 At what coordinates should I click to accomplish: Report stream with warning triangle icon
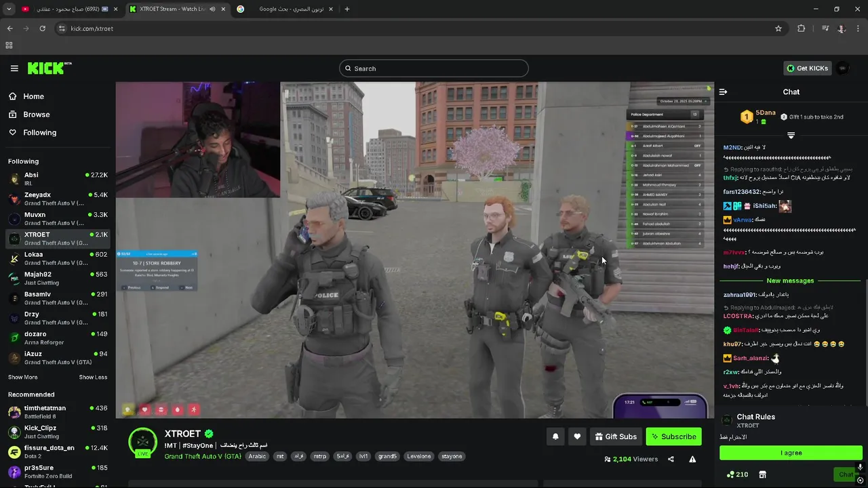tap(692, 459)
